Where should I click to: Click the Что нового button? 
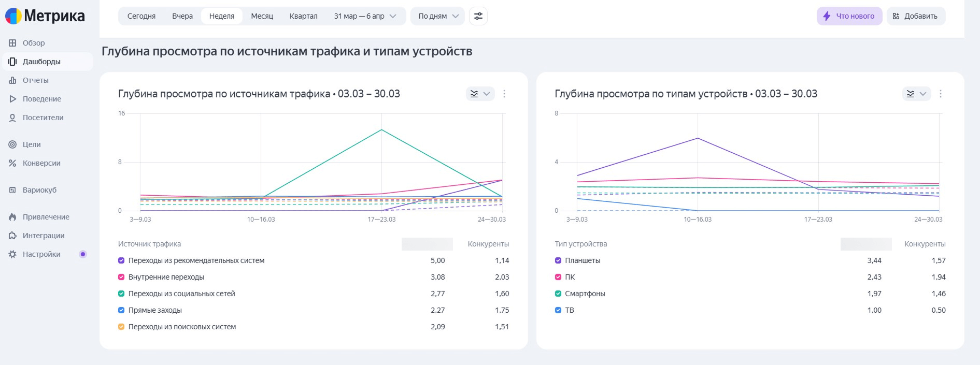849,16
